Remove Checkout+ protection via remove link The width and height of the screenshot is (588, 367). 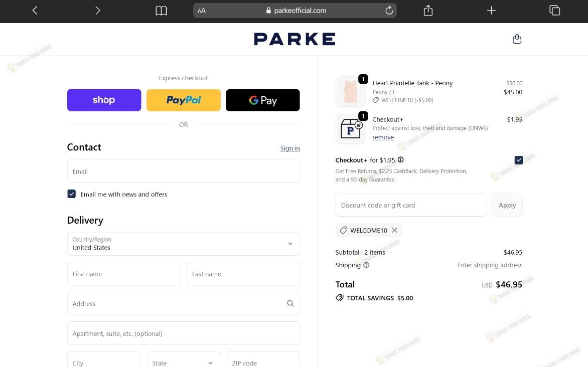click(x=383, y=137)
